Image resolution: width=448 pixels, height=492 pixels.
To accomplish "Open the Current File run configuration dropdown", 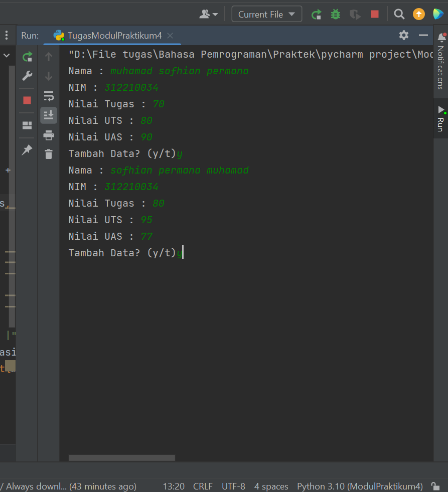I will (266, 14).
